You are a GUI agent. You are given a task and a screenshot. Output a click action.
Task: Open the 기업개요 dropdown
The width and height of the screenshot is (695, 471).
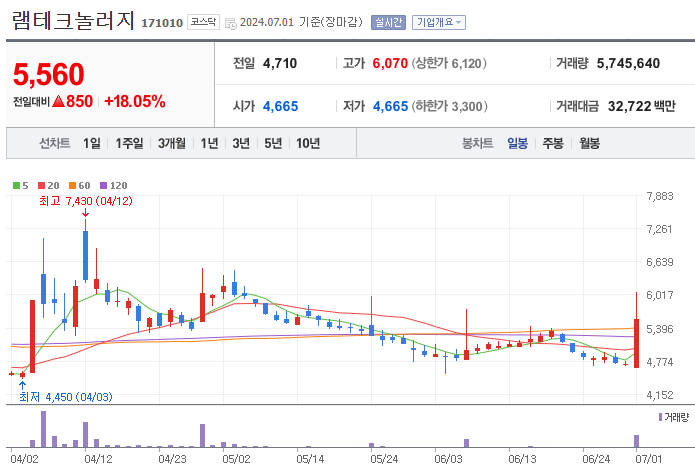pyautogui.click(x=439, y=22)
